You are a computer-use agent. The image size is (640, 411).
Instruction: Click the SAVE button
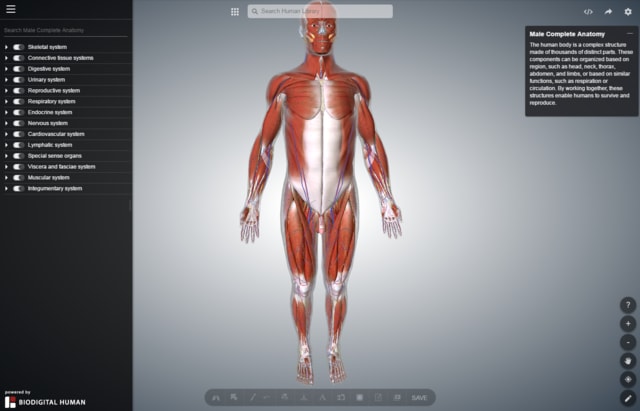point(419,398)
